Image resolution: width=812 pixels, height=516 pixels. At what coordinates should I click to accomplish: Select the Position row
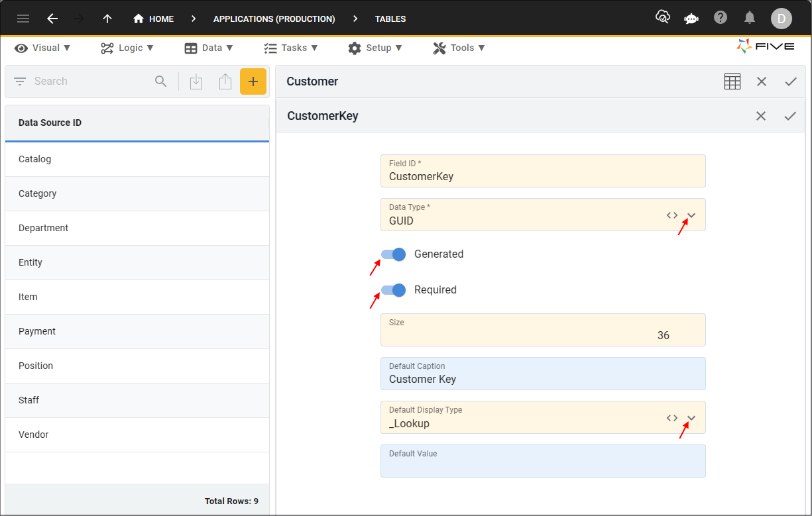[x=137, y=366]
